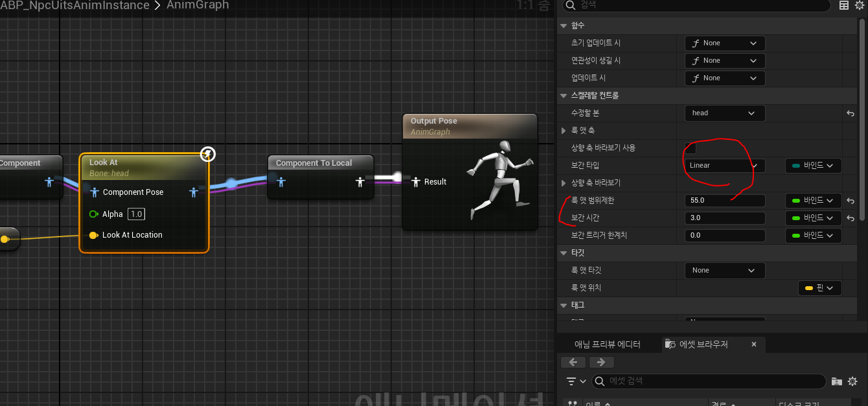Click the asset browser forward arrow button
This screenshot has height=406, width=868.
click(x=601, y=363)
